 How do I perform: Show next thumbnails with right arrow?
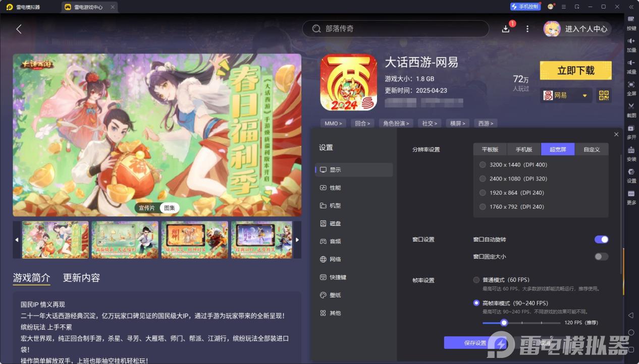click(297, 240)
